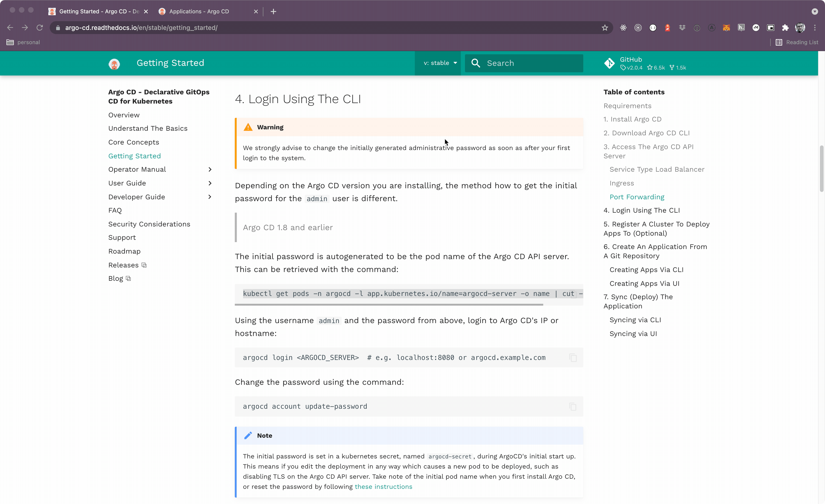Reload the page
This screenshot has height=504, width=825.
(40, 28)
